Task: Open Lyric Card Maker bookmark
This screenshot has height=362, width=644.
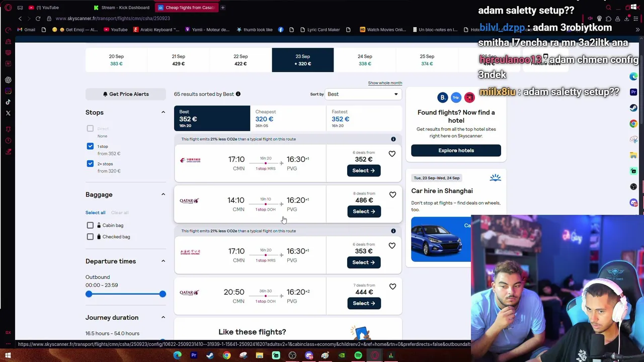Action: tap(320, 30)
